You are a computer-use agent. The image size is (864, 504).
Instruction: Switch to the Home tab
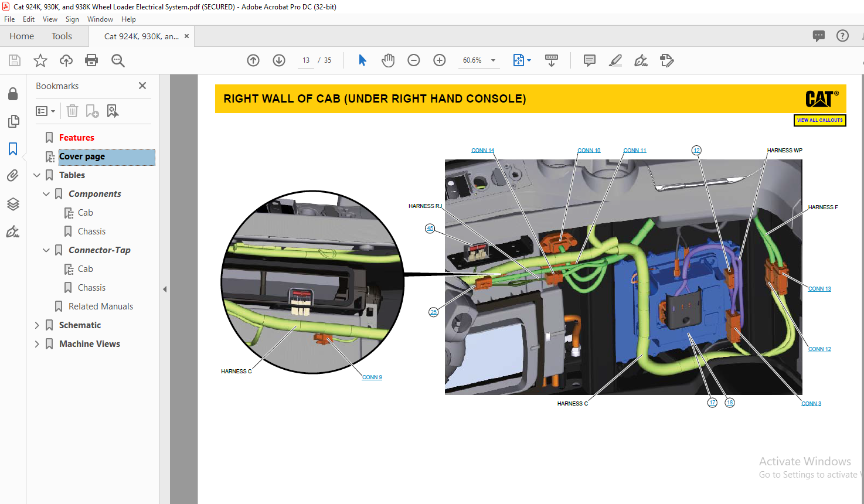22,36
